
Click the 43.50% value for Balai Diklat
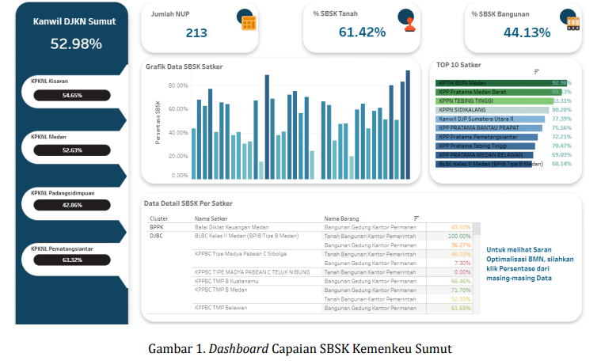(x=460, y=227)
